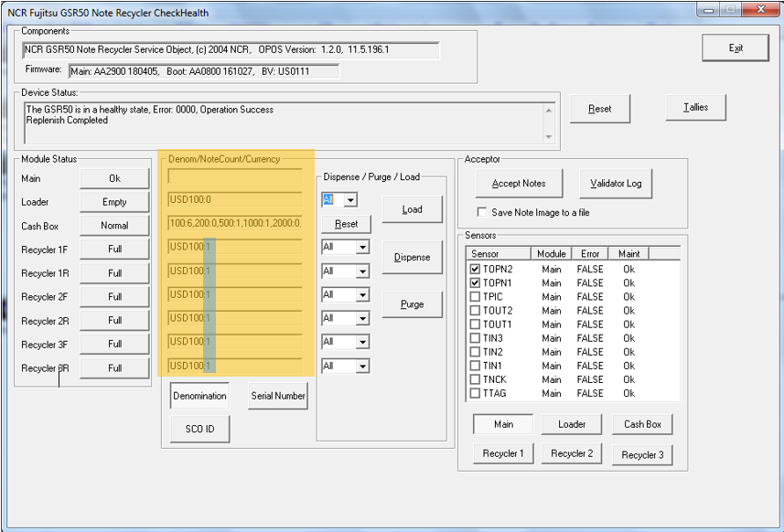Click the Cash Box Normal status button
Screen dimensions: 784x532
(x=114, y=225)
